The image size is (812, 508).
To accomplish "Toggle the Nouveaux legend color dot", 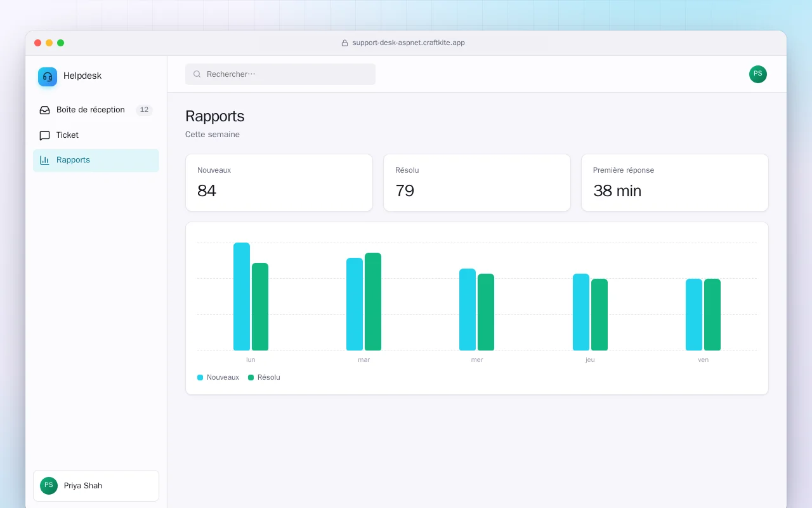I will point(200,377).
